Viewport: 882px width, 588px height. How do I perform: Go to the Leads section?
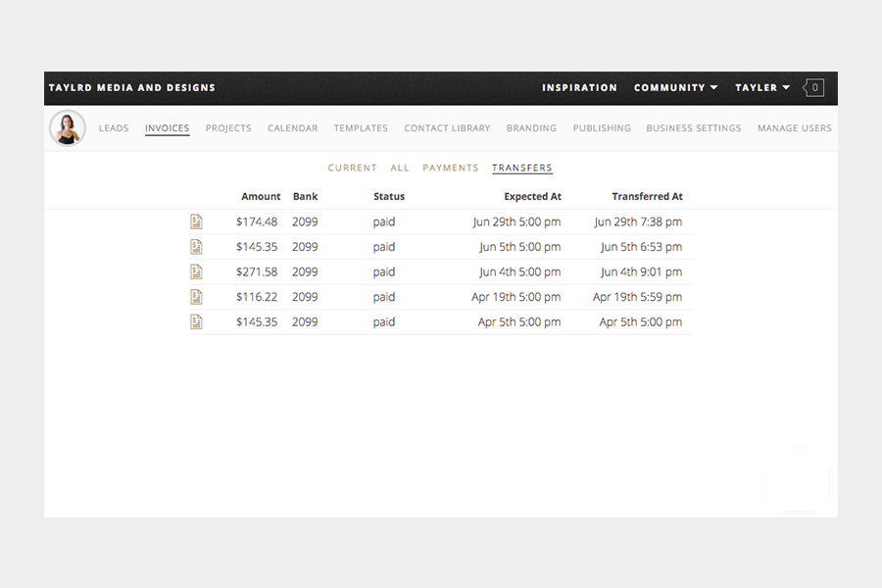pos(114,128)
